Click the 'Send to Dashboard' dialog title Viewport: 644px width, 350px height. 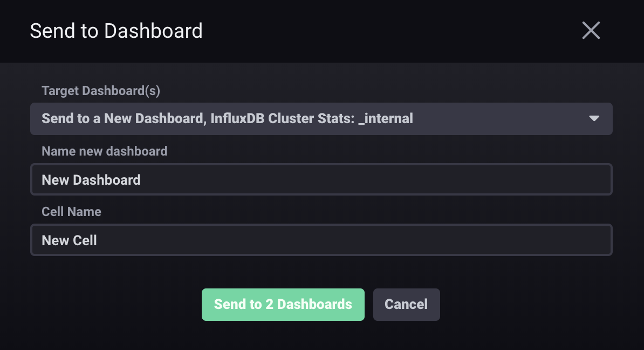(116, 31)
